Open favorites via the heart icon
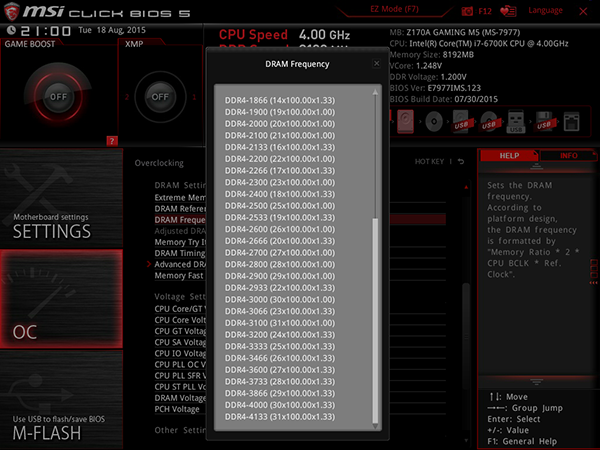The height and width of the screenshot is (450, 600). pyautogui.click(x=508, y=11)
